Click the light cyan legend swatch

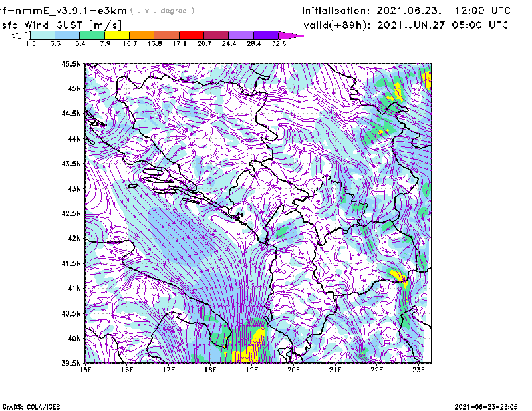[x=43, y=35]
